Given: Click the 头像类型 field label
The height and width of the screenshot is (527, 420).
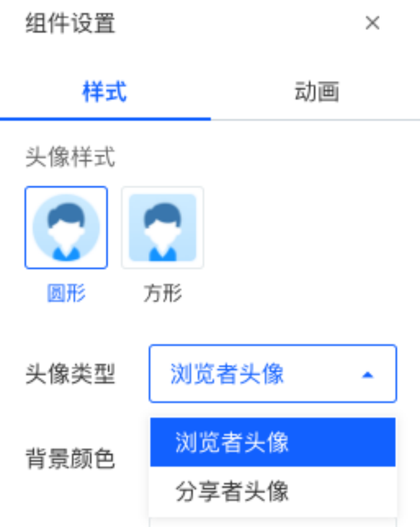Looking at the screenshot, I should pyautogui.click(x=70, y=374).
